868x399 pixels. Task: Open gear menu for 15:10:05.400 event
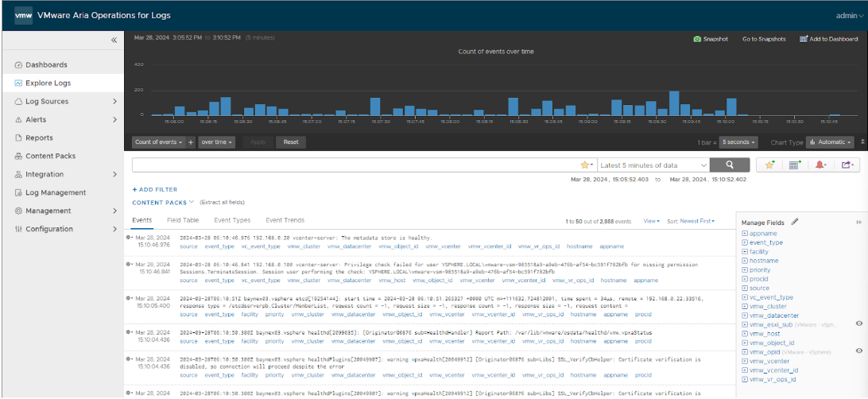tap(129, 298)
